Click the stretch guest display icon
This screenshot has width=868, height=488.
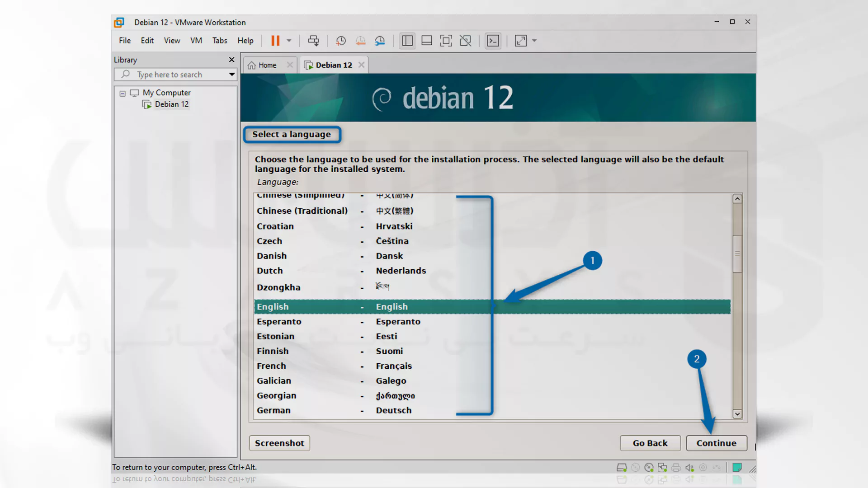(521, 41)
